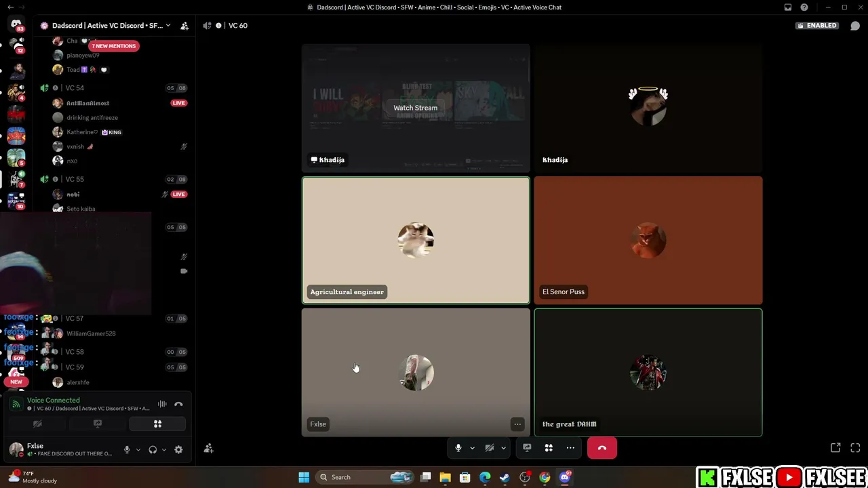
Task: Share your screen from the voice panel
Action: 98,424
